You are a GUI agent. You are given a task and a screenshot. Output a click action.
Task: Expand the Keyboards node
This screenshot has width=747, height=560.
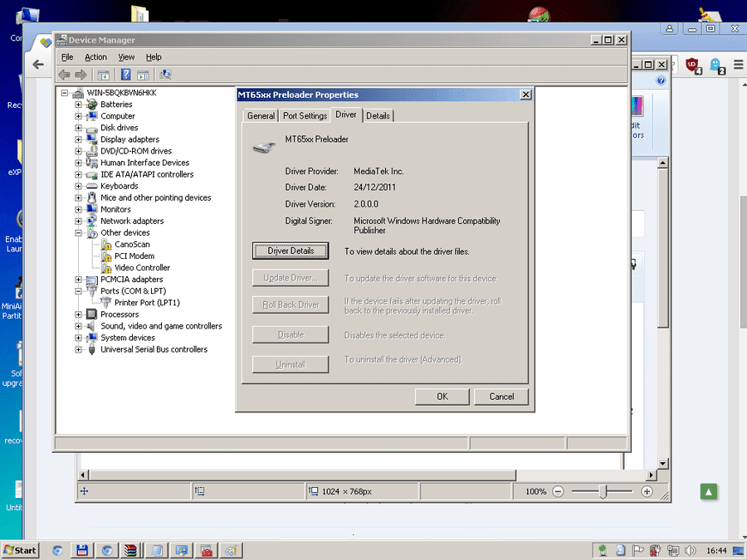pos(79,186)
